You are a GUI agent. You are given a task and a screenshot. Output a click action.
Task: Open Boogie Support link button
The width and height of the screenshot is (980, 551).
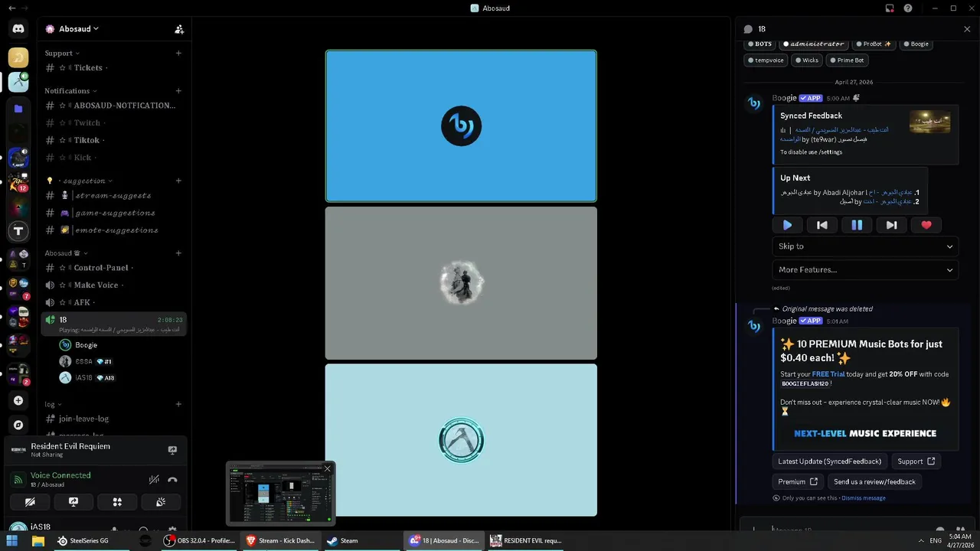(916, 461)
